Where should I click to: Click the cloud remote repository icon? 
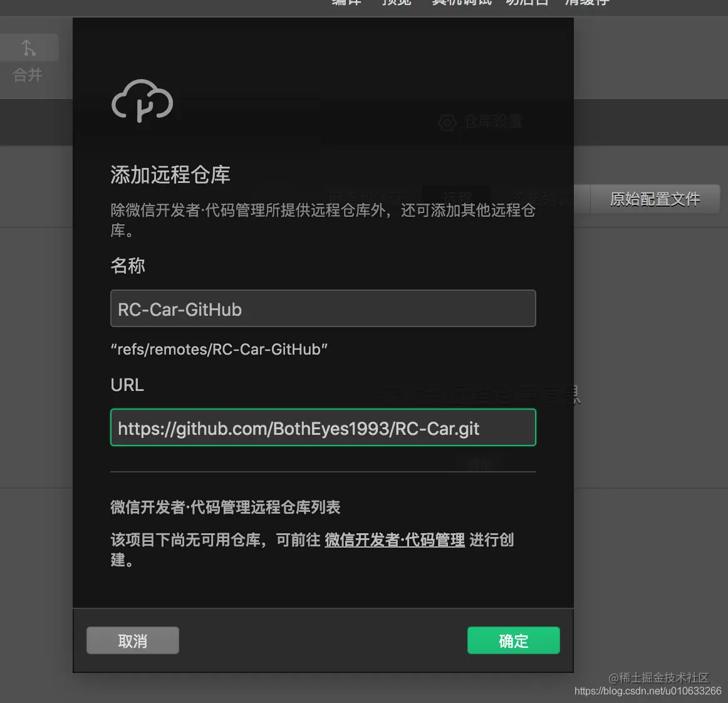[x=143, y=101]
